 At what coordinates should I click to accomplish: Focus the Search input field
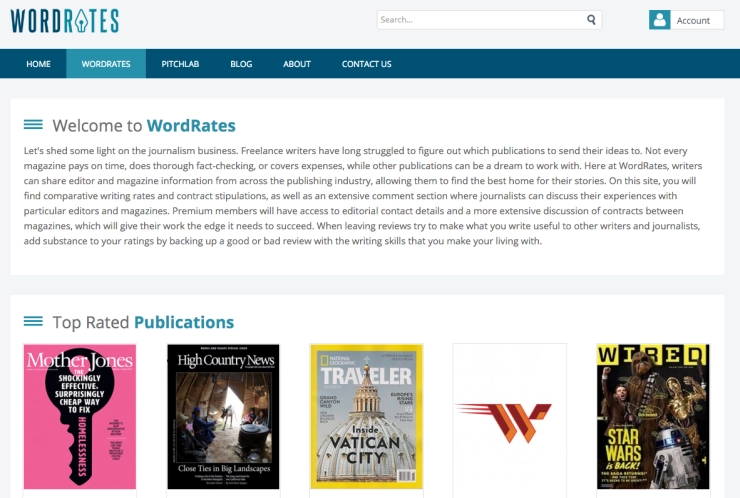click(x=478, y=19)
